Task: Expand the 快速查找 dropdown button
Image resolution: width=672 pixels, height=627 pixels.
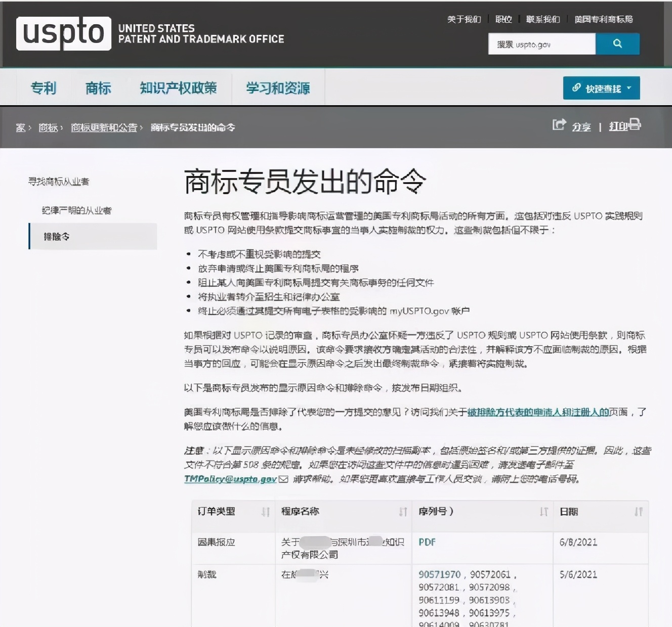Action: [x=601, y=88]
